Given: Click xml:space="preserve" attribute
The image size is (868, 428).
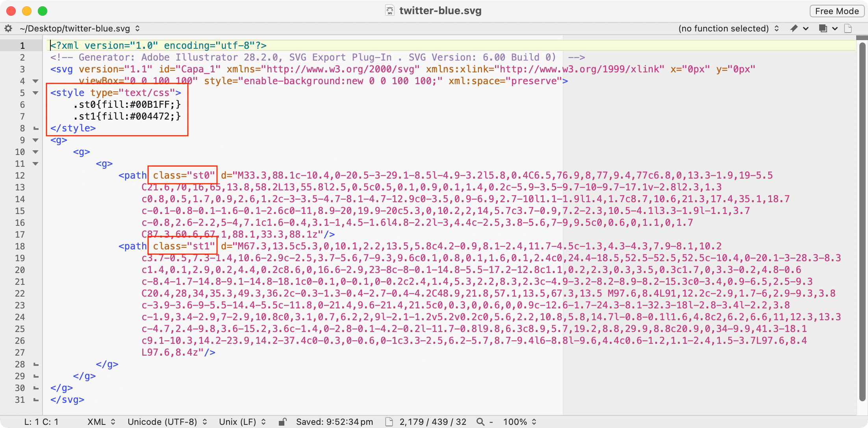Looking at the screenshot, I should point(505,81).
